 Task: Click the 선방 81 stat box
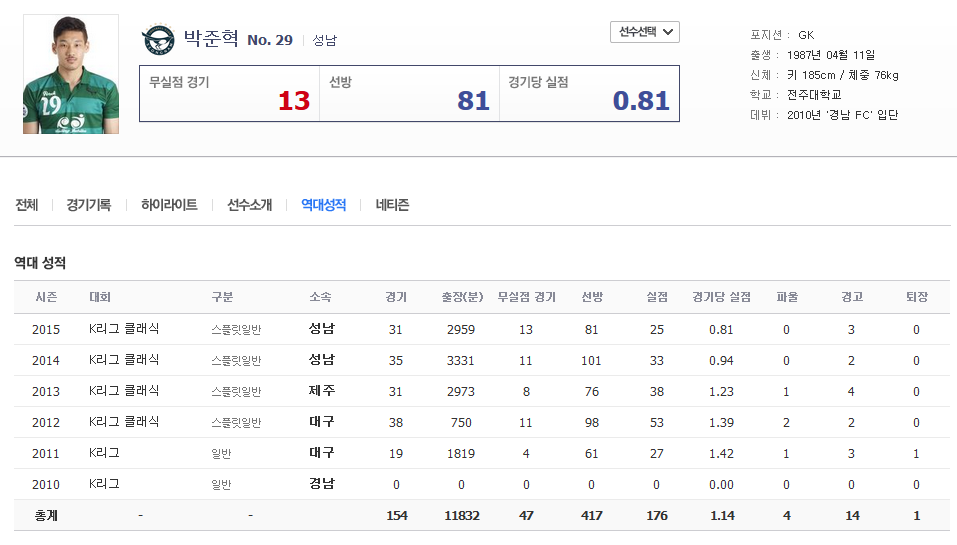coord(410,93)
